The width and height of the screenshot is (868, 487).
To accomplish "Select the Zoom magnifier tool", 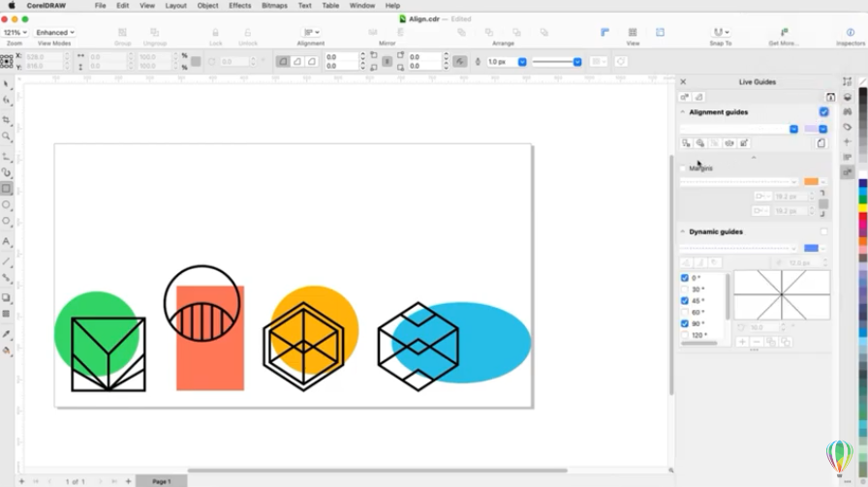I will (x=6, y=137).
